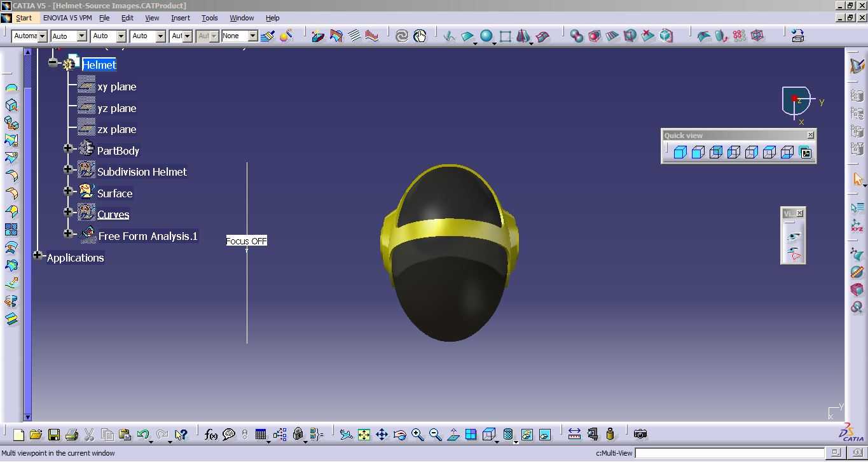Click the Apply Material sphere icon
The height and width of the screenshot is (462, 868).
click(286, 36)
